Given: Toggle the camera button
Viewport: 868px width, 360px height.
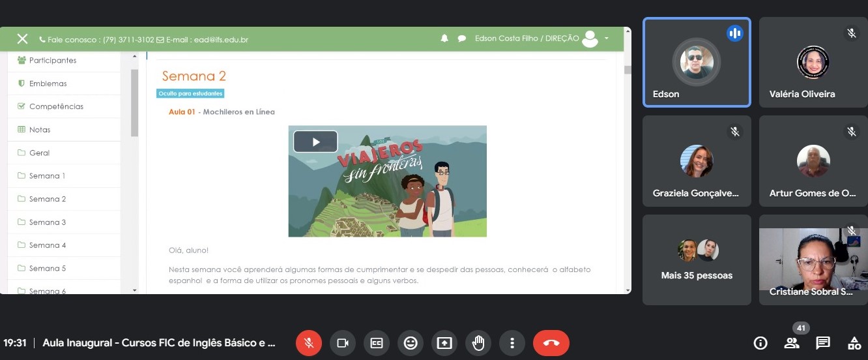Looking at the screenshot, I should coord(343,343).
